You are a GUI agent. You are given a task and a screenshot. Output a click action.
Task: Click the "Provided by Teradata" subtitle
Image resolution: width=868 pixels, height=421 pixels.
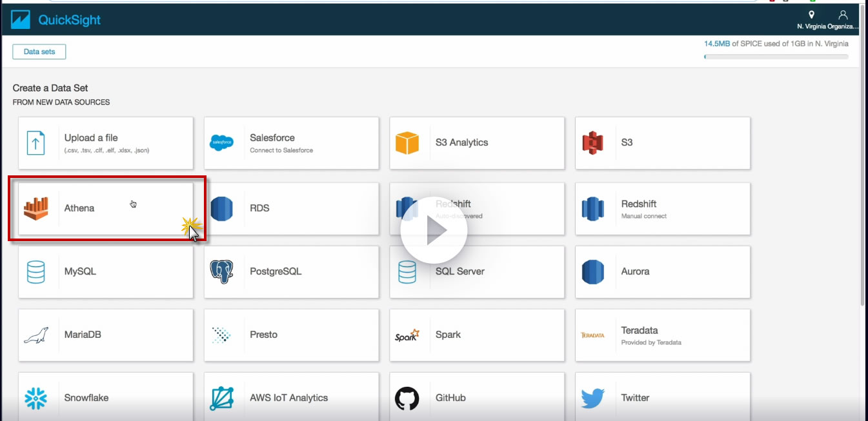pyautogui.click(x=651, y=342)
